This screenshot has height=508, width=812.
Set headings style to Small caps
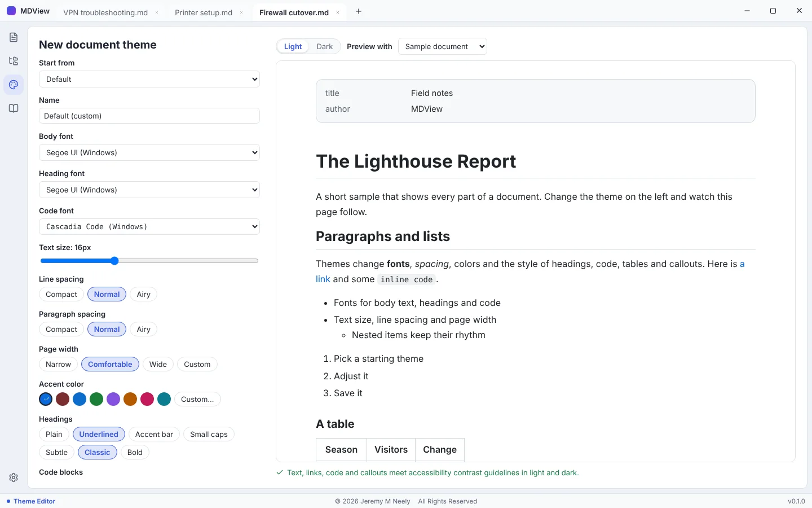pyautogui.click(x=209, y=434)
